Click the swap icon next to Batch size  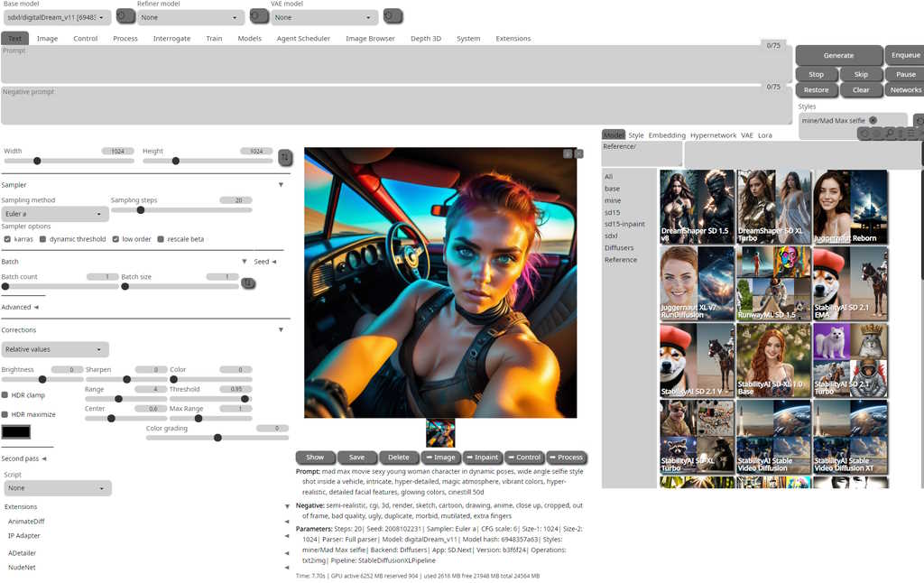(247, 283)
